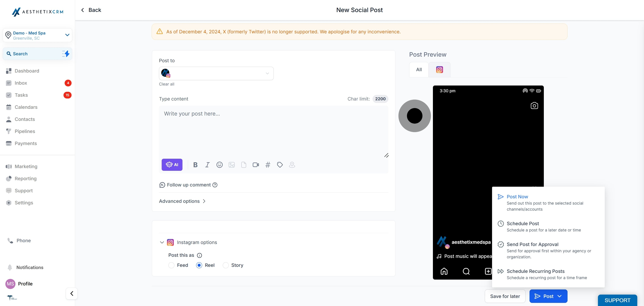
Task: Open the emoji picker
Action: point(219,165)
